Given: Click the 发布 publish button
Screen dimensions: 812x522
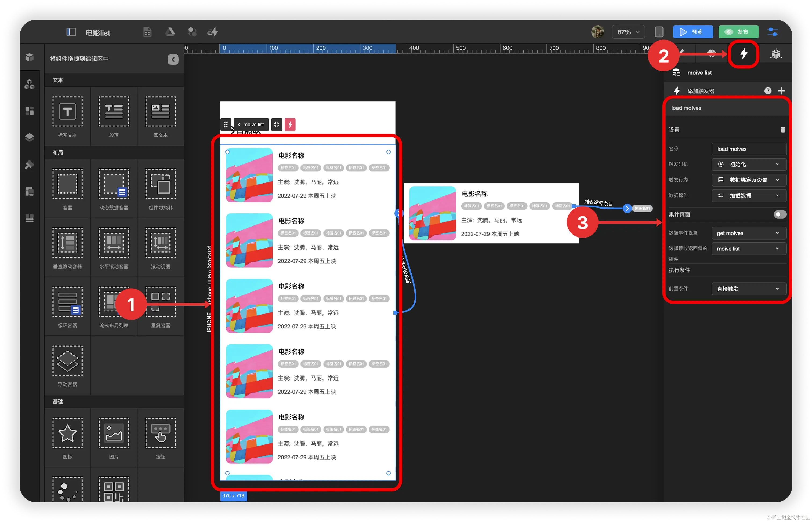Looking at the screenshot, I should [738, 32].
